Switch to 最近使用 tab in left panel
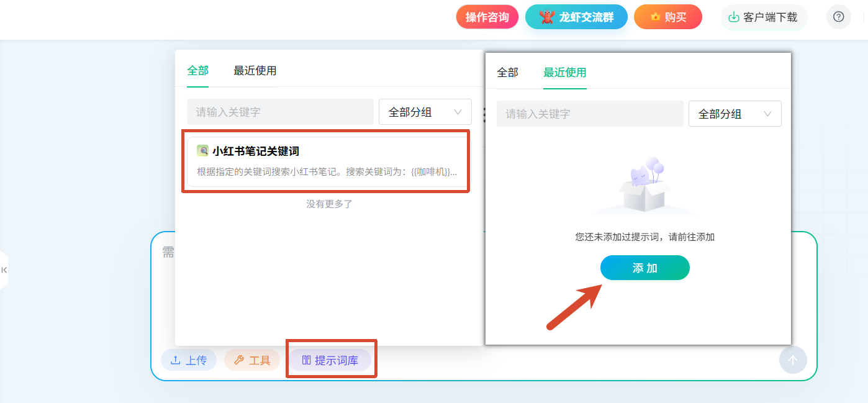Image resolution: width=868 pixels, height=403 pixels. point(255,71)
